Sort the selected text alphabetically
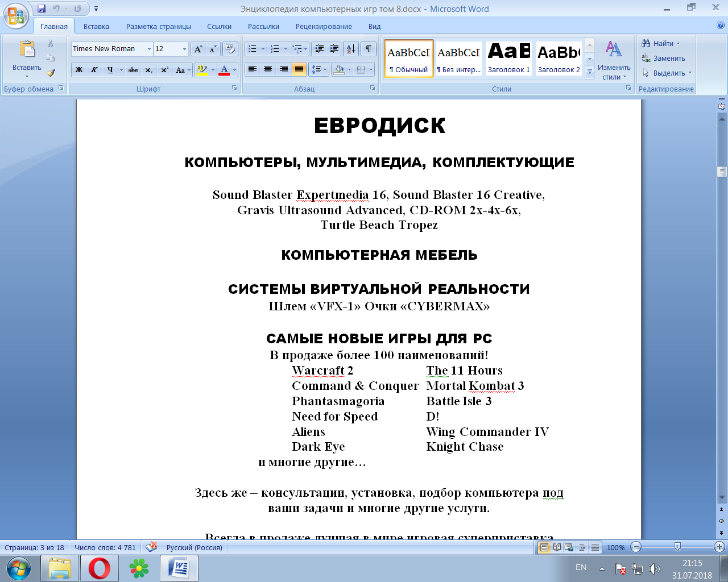This screenshot has width=728, height=582. tap(351, 49)
